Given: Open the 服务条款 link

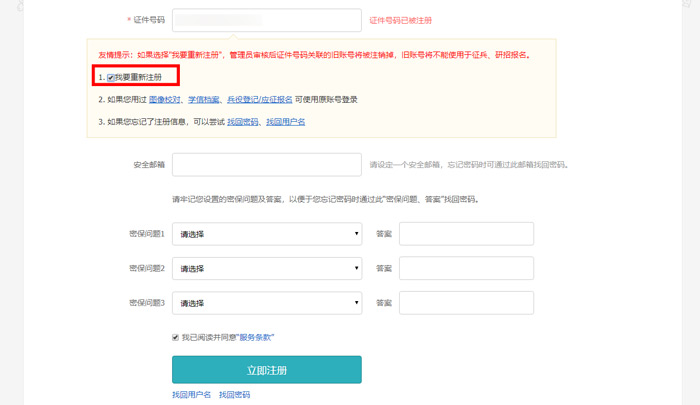Looking at the screenshot, I should 255,338.
